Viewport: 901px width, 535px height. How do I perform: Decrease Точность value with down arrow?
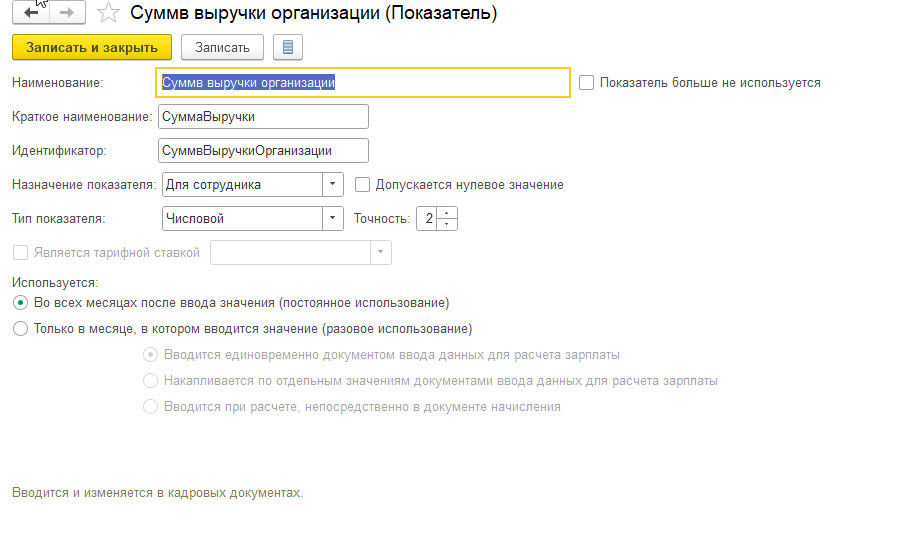(x=448, y=224)
